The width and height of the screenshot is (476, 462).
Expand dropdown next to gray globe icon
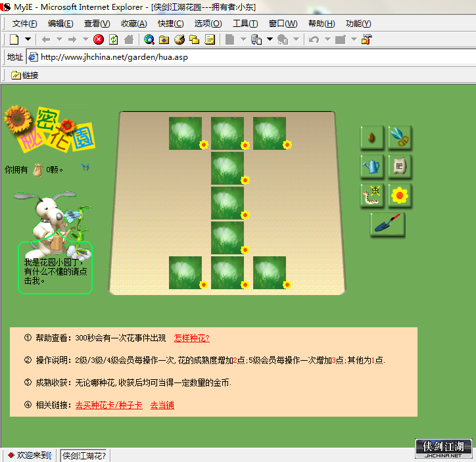click(x=297, y=39)
